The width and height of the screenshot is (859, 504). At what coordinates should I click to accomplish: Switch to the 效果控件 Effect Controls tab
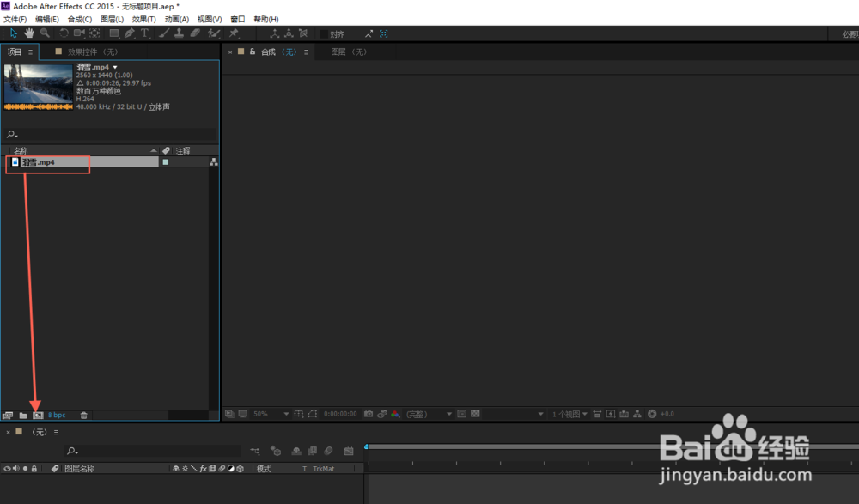pyautogui.click(x=92, y=52)
